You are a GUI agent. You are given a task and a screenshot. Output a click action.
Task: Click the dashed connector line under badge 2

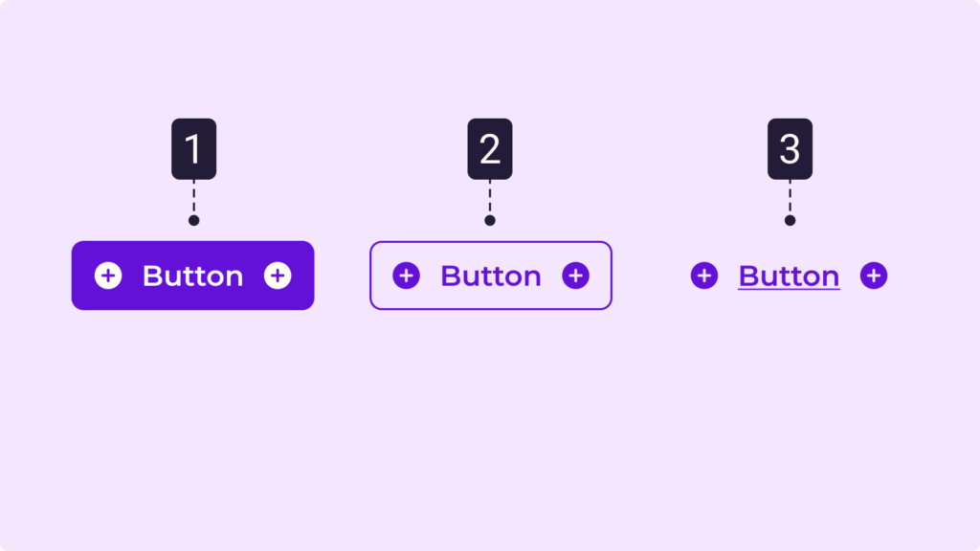coord(490,198)
